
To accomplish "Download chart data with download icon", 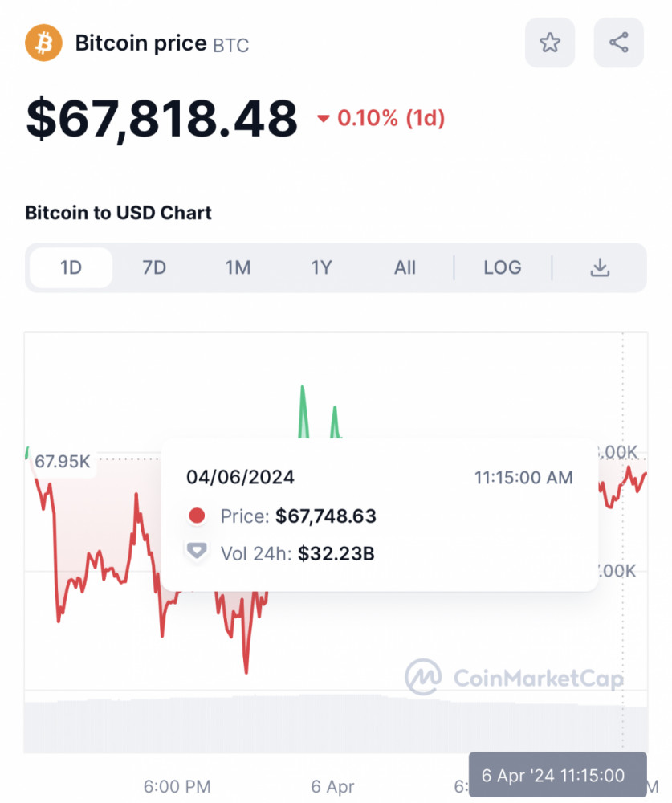I will [600, 267].
